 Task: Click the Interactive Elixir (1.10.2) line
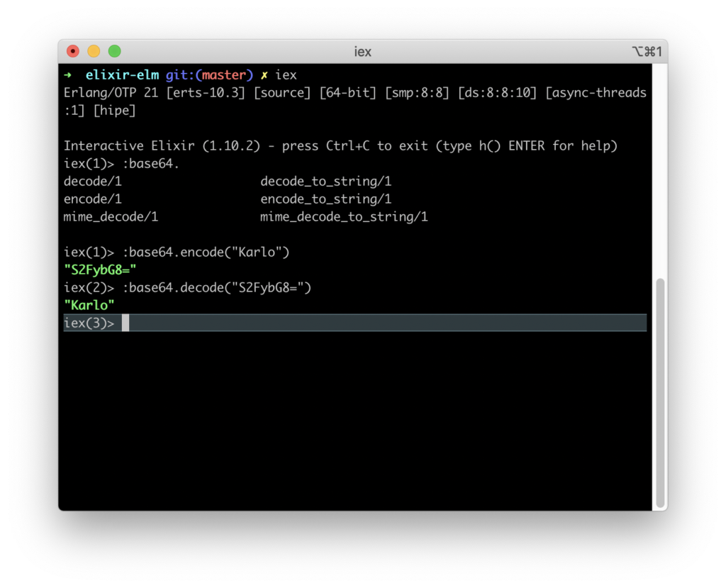click(x=340, y=146)
